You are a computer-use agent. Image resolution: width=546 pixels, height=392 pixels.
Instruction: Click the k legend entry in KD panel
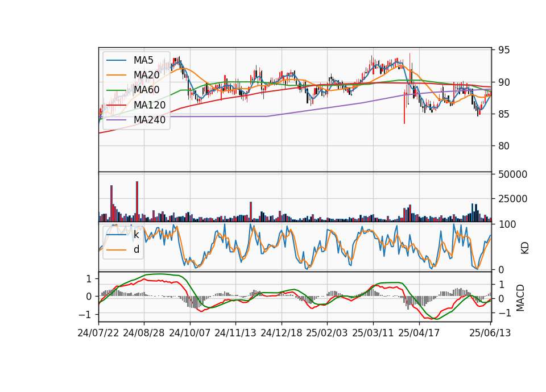[136, 235]
